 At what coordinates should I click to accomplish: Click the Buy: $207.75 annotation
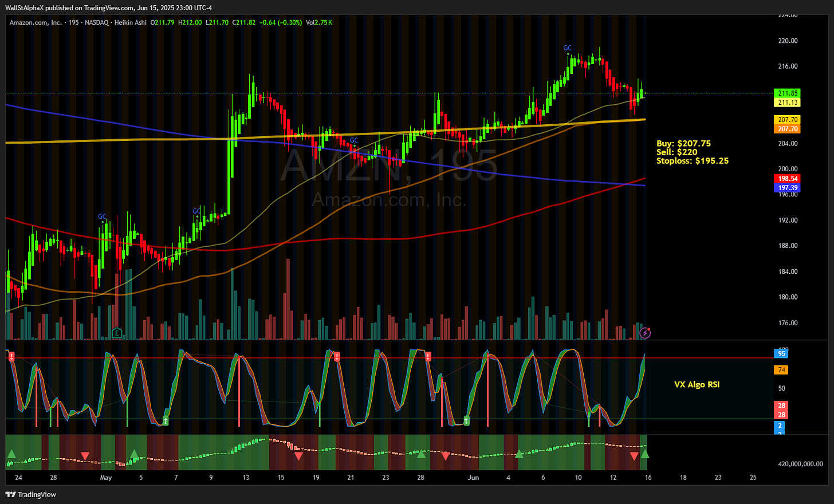point(683,143)
